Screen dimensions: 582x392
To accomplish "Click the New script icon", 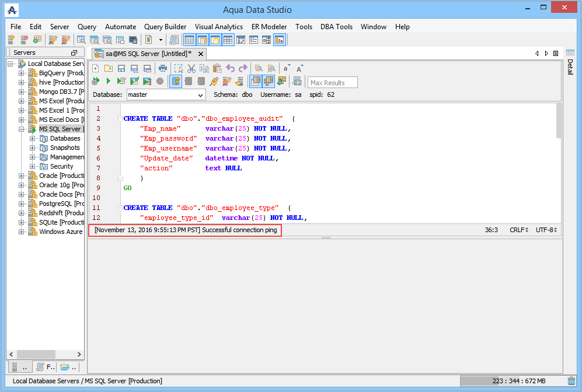I will (96, 68).
